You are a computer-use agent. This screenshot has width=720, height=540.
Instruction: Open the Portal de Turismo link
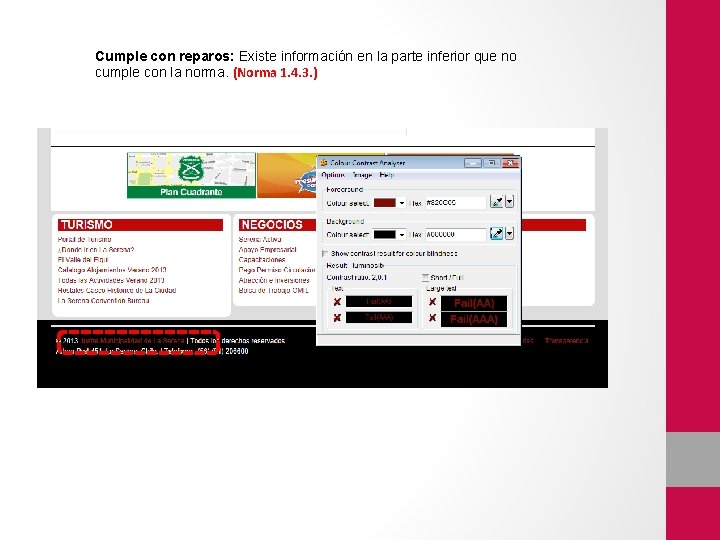pyautogui.click(x=84, y=239)
